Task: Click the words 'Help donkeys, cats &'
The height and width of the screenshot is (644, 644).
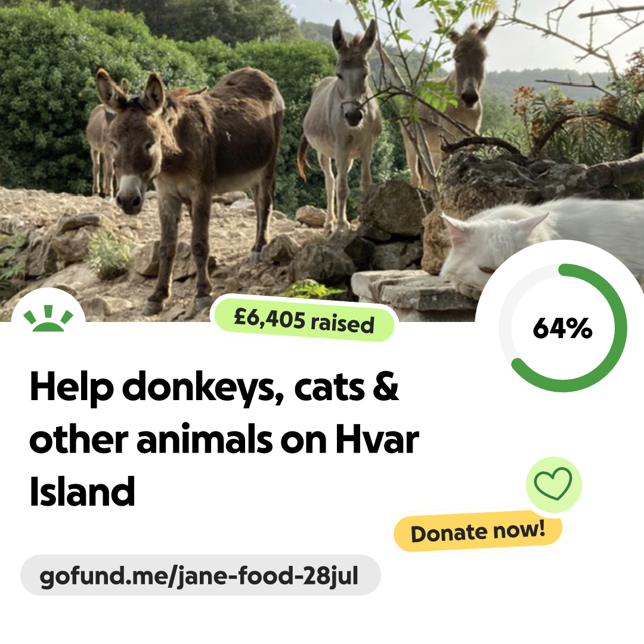Action: [214, 387]
